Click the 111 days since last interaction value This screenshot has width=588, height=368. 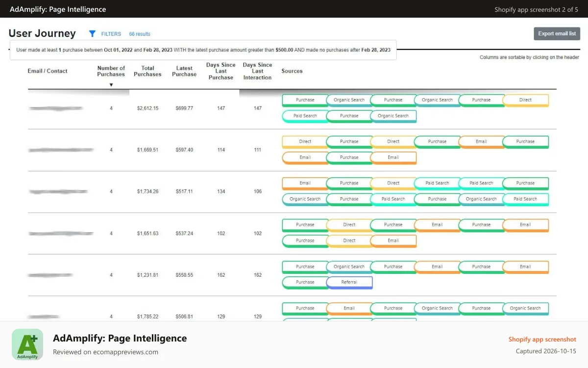tap(258, 150)
